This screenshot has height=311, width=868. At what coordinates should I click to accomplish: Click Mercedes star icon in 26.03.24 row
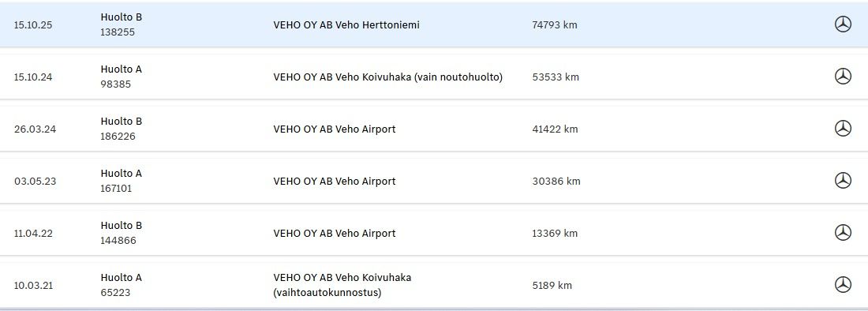[x=843, y=129]
